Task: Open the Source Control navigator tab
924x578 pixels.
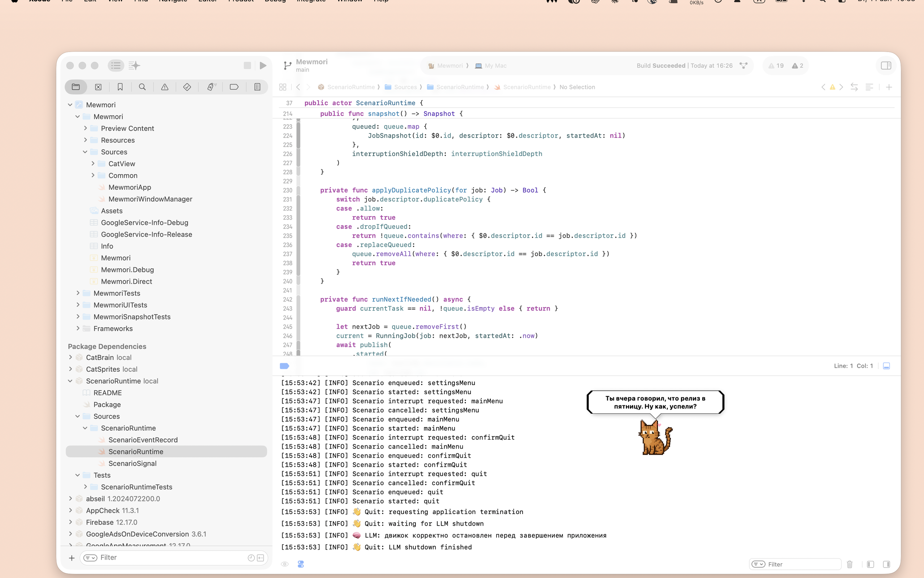Action: click(98, 87)
